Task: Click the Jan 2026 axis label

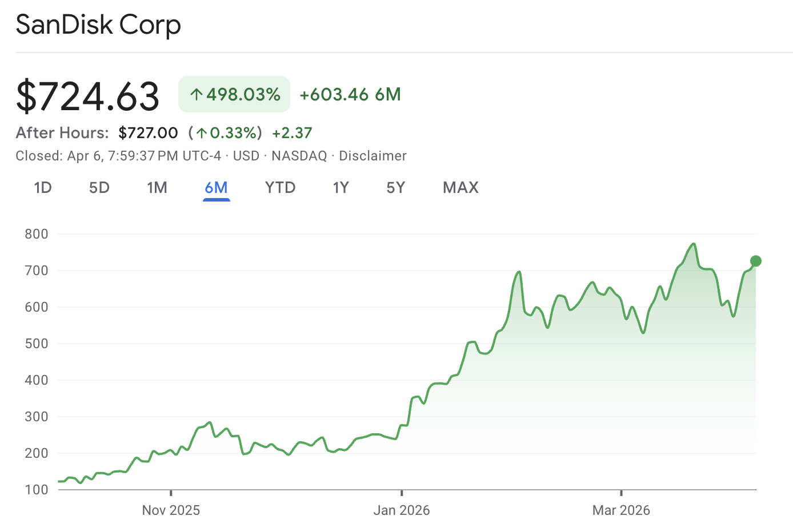Action: tap(402, 510)
